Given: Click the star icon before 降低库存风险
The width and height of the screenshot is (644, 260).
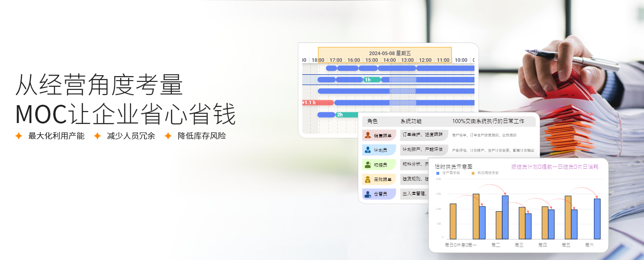Looking at the screenshot, I should tap(168, 136).
